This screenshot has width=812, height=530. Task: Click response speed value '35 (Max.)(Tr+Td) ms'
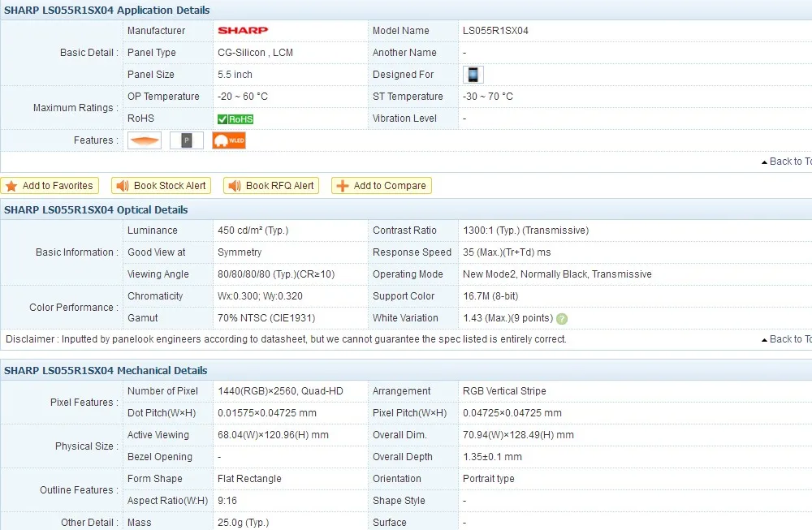coord(507,252)
